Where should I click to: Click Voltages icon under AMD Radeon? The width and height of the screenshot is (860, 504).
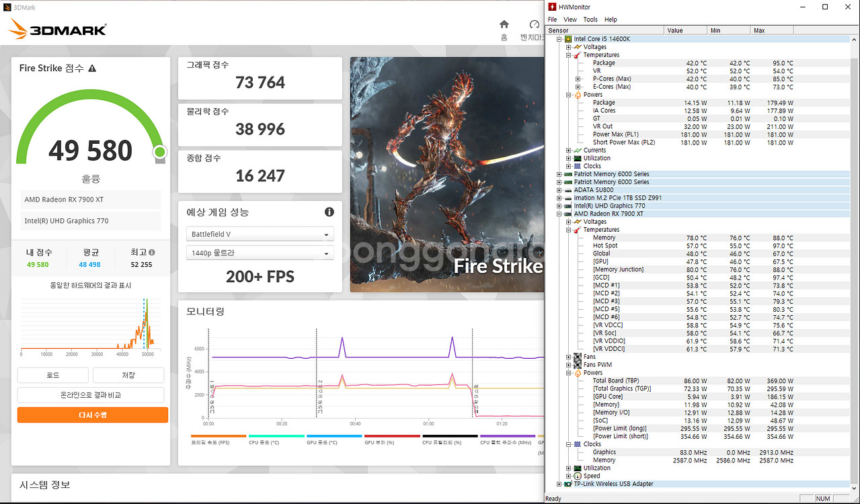[x=578, y=222]
